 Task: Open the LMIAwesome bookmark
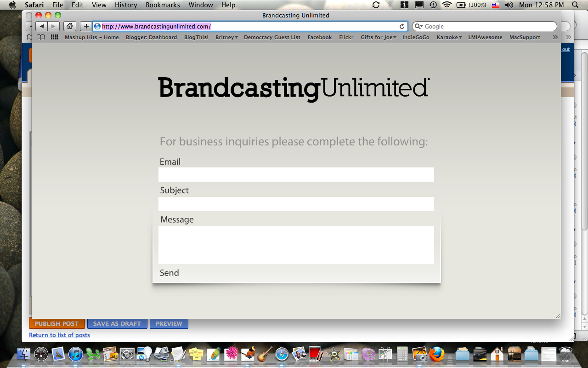pos(485,37)
